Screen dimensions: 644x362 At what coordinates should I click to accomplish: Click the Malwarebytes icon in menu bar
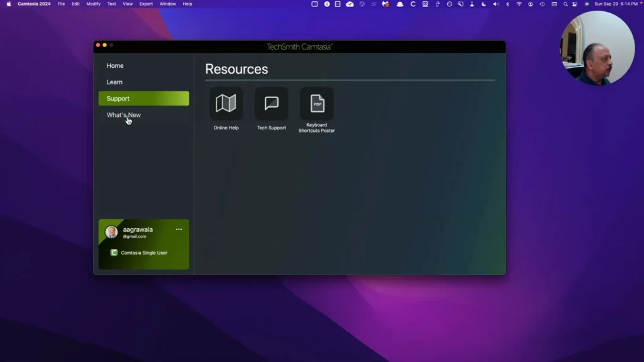[x=386, y=4]
